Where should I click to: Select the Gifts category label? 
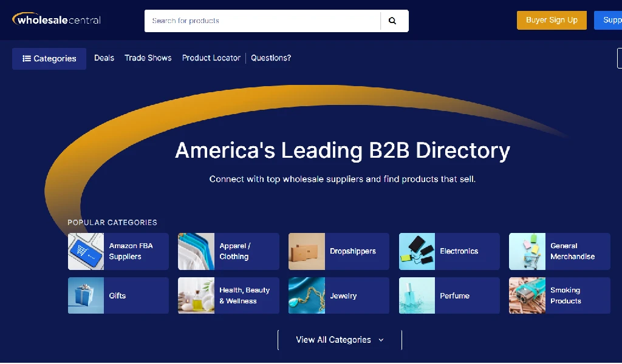click(x=117, y=295)
